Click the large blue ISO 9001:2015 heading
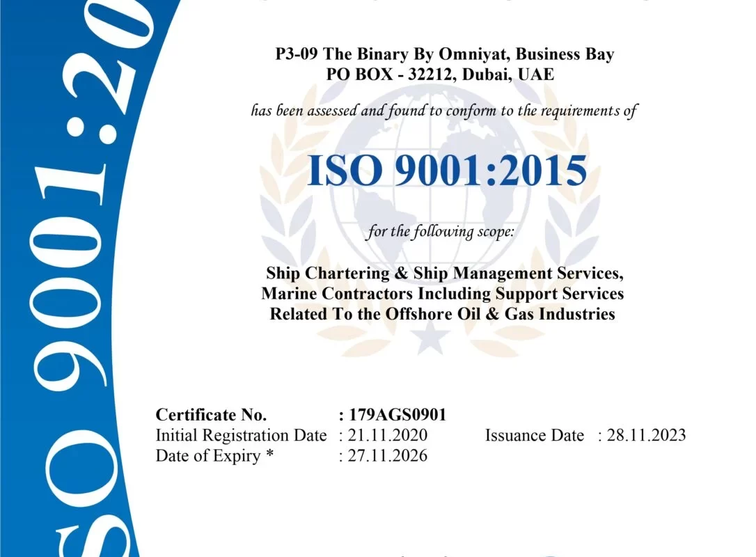 pyautogui.click(x=446, y=171)
